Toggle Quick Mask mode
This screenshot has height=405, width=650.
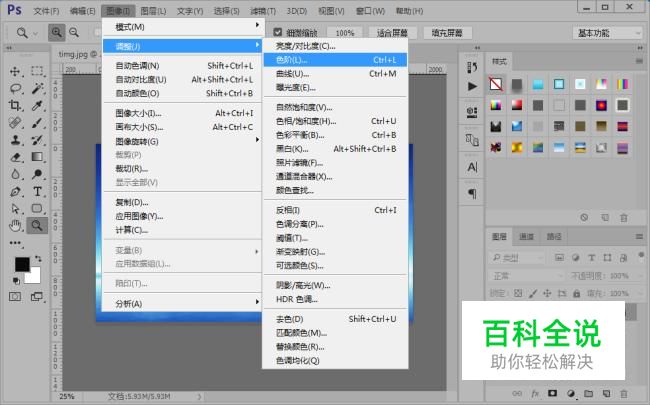pyautogui.click(x=15, y=296)
